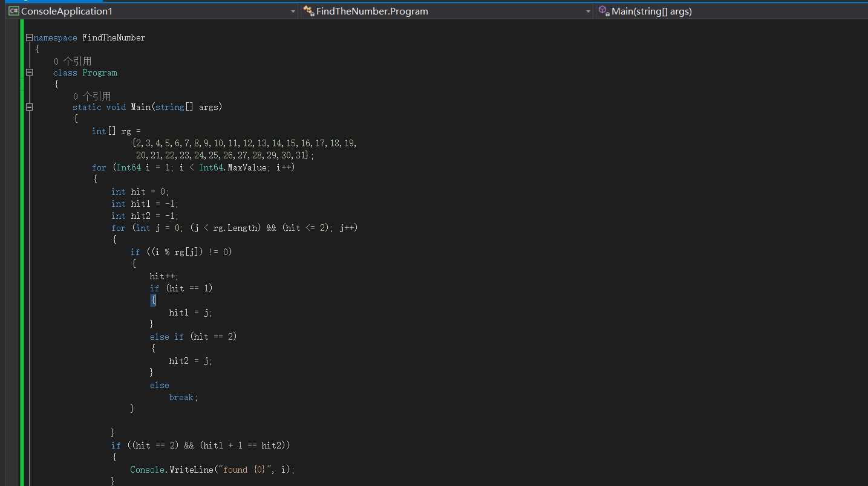Click the references link above static void Main
Image resolution: width=868 pixels, height=486 pixels.
(92, 96)
